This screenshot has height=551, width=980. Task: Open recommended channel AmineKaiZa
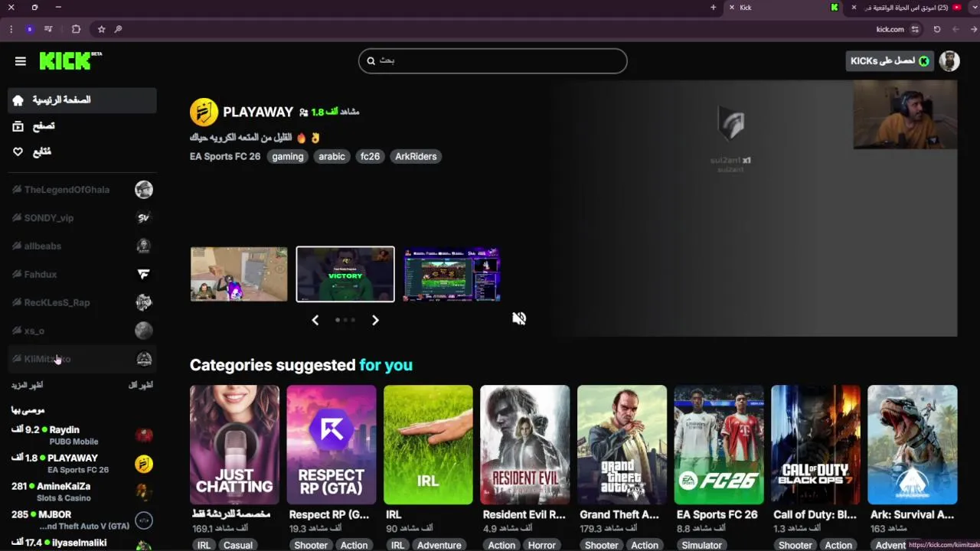(82, 492)
